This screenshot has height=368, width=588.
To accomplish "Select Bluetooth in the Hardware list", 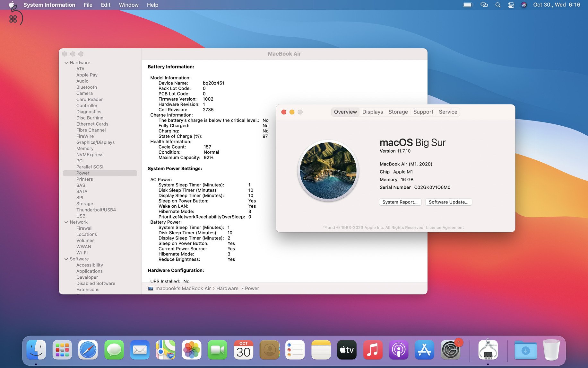I will (86, 87).
